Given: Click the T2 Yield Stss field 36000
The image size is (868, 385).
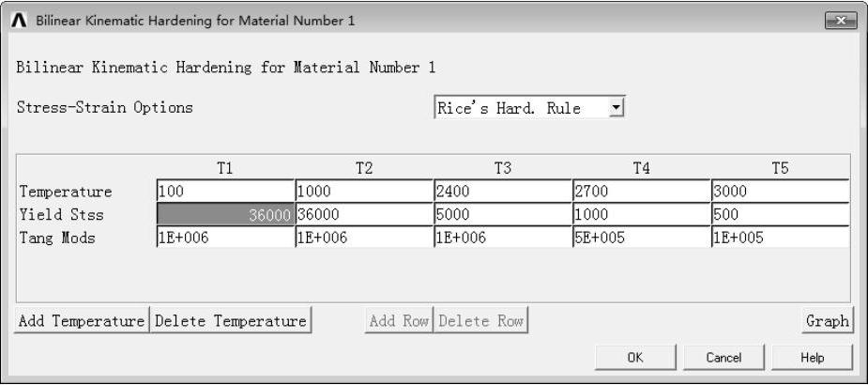Looking at the screenshot, I should [x=365, y=215].
